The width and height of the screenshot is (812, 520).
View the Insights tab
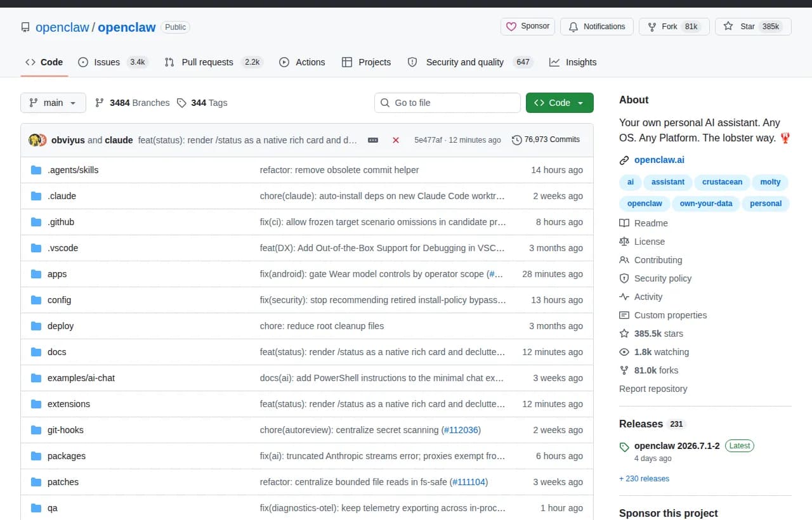click(573, 62)
